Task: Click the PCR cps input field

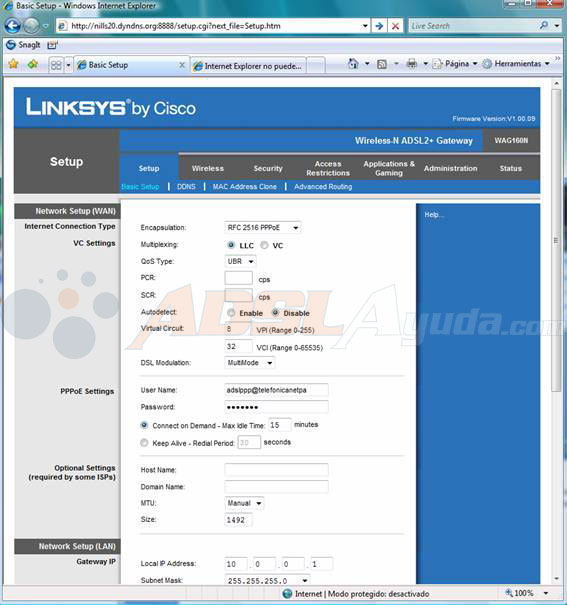Action: [x=238, y=278]
